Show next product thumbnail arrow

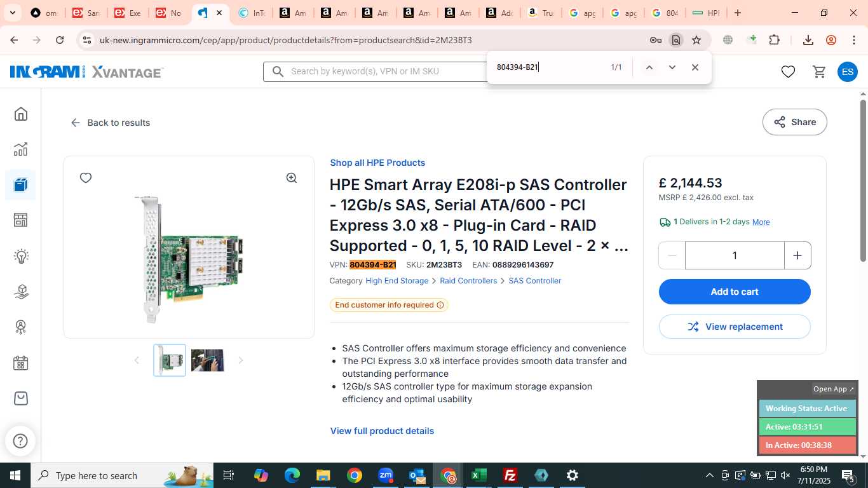pyautogui.click(x=240, y=360)
